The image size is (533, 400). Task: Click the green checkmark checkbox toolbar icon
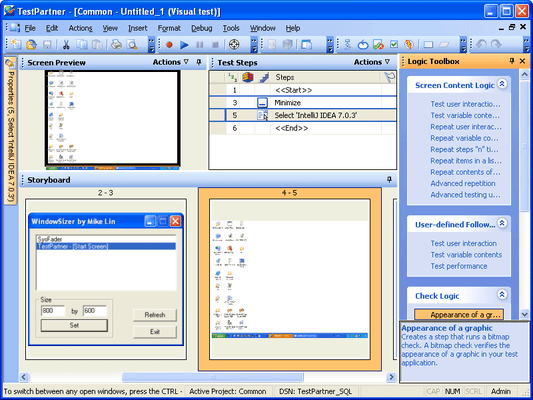(x=394, y=45)
